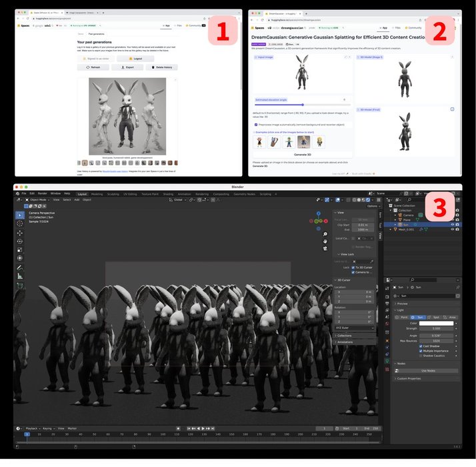Select the Rotate tool in Blender toolbar
This screenshot has width=476, height=467.
(x=20, y=242)
